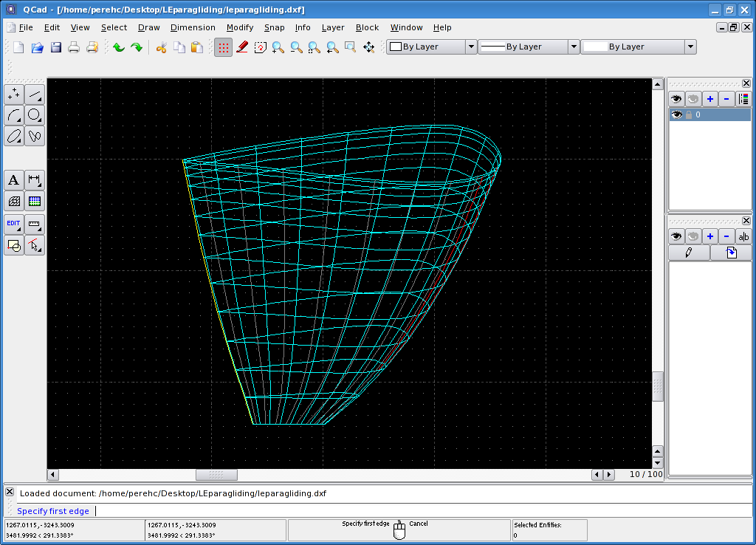Activate the Pan Zoom arrows icon
Screen dimensions: 756x545
tap(369, 47)
